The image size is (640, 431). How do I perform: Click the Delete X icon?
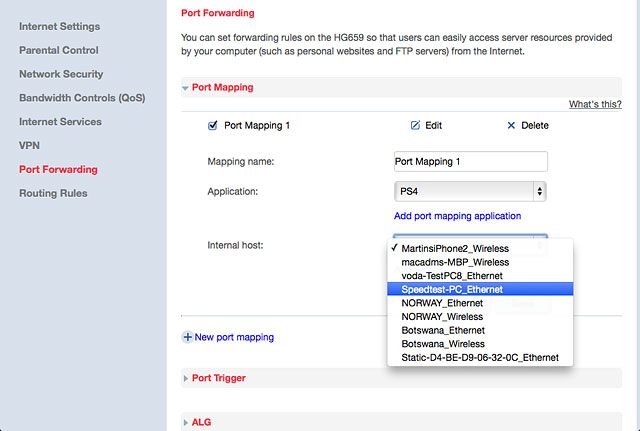(x=511, y=125)
